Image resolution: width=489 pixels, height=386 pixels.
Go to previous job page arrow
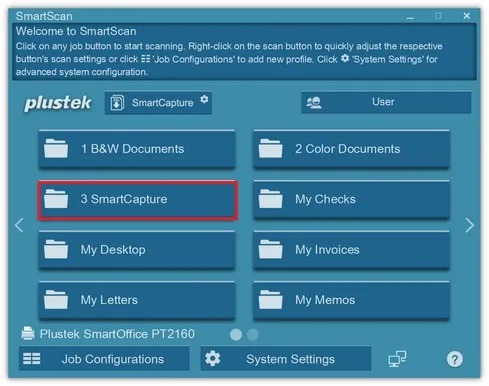[19, 225]
